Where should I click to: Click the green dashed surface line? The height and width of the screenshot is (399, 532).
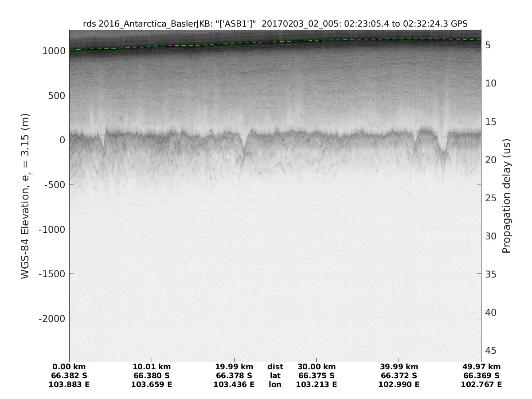click(x=275, y=41)
